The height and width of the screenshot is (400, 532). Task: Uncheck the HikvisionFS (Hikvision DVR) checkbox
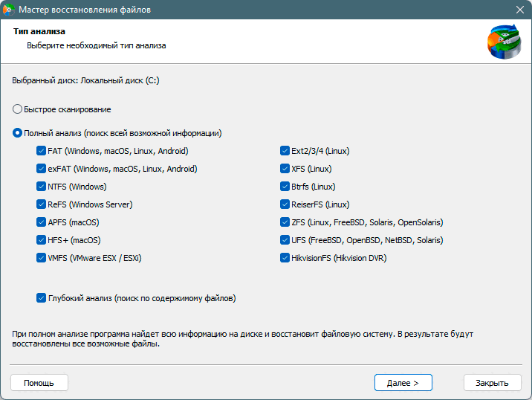(285, 258)
